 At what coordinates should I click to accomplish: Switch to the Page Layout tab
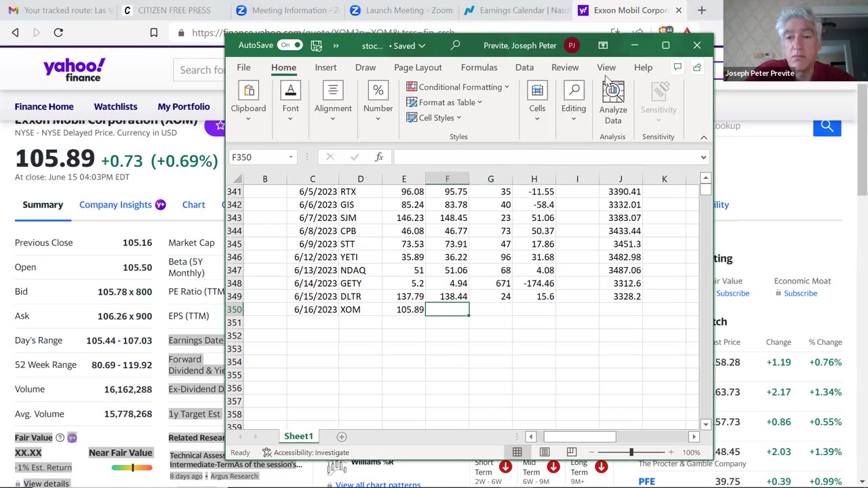pyautogui.click(x=418, y=67)
